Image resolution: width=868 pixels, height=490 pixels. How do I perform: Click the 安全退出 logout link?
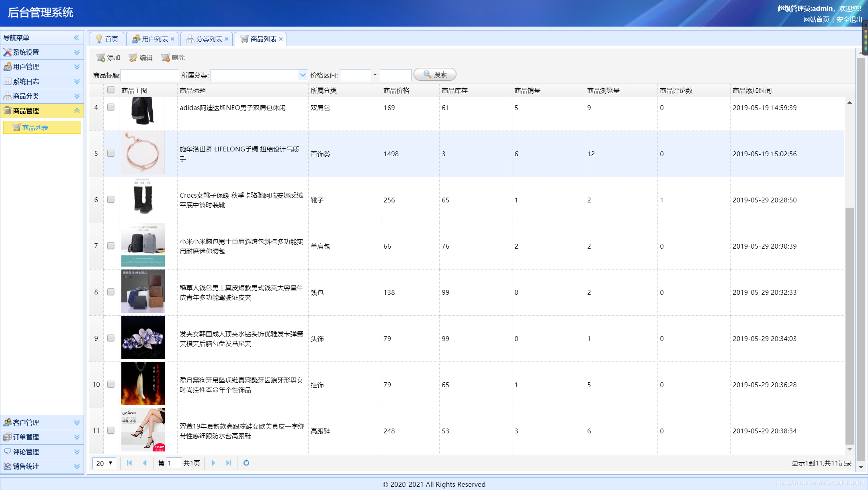(849, 19)
